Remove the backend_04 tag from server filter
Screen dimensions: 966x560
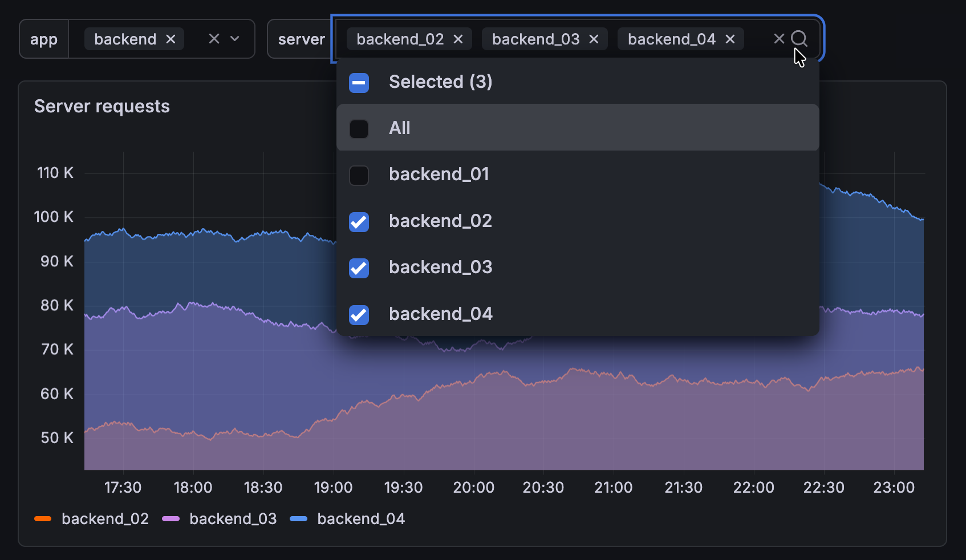point(730,39)
